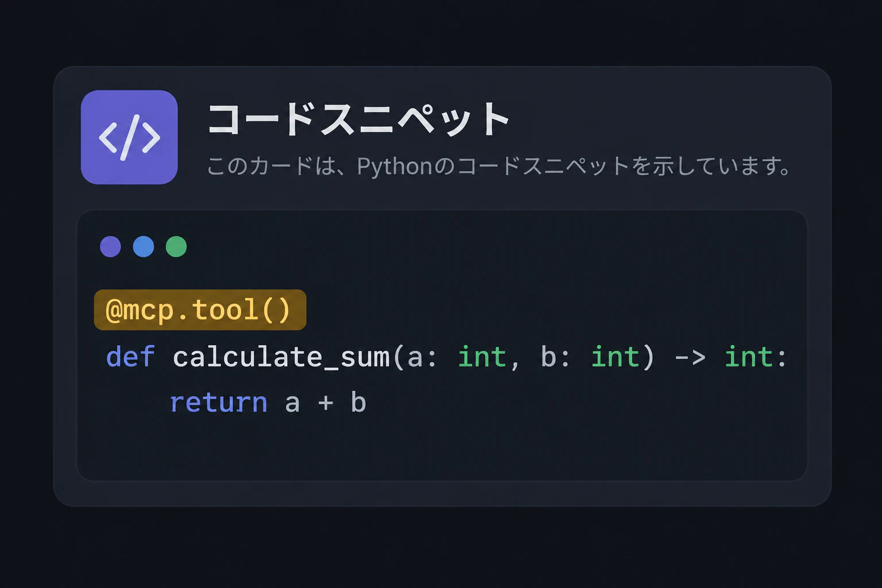Select the コードスニペット heading
Viewport: 882px width, 588px height.
point(358,119)
